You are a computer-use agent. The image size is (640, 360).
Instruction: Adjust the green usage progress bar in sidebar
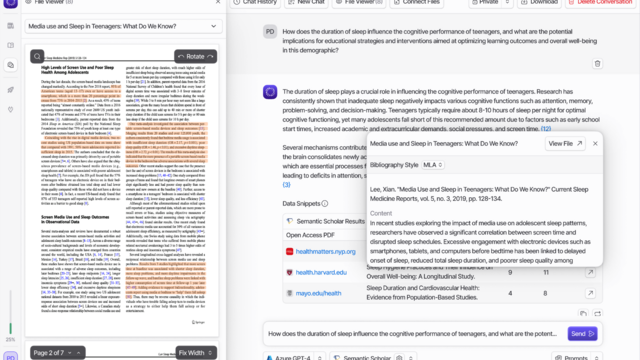(x=11, y=312)
